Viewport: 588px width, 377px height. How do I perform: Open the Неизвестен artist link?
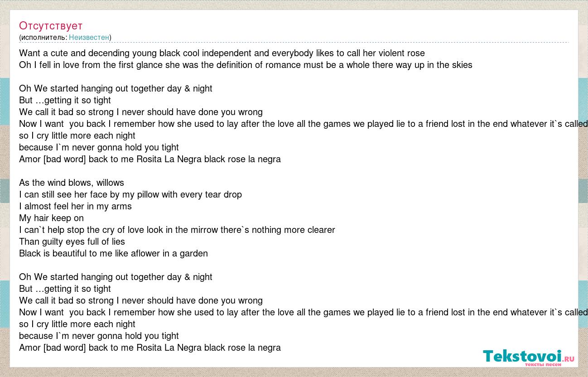click(x=89, y=38)
